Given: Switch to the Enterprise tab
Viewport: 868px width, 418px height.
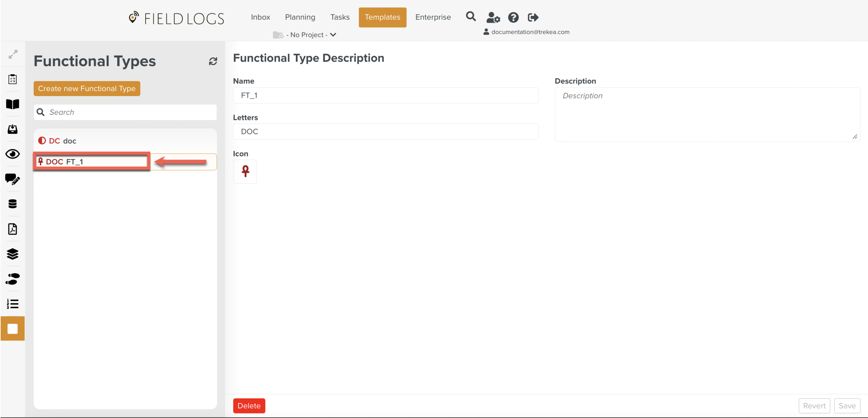Looking at the screenshot, I should (433, 17).
